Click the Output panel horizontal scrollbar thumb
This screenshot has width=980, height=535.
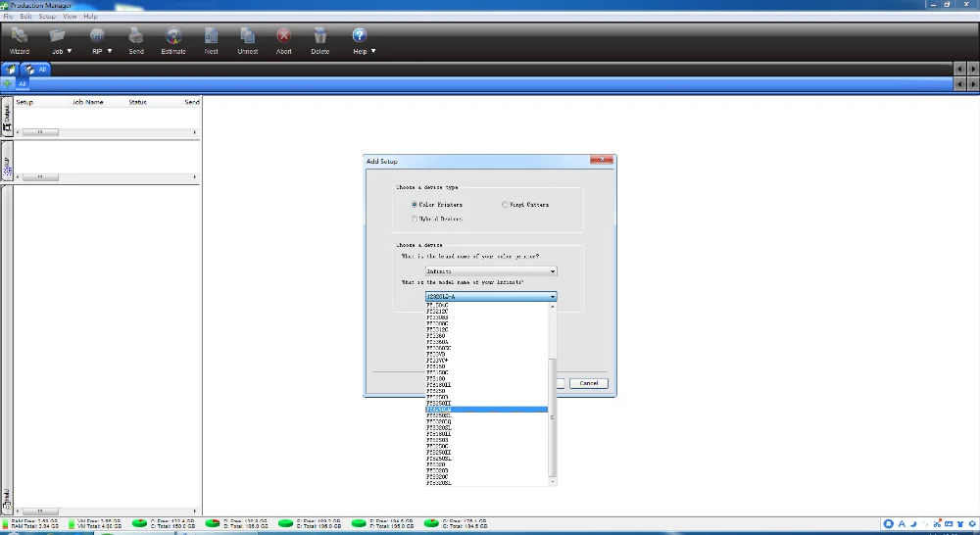click(x=40, y=132)
